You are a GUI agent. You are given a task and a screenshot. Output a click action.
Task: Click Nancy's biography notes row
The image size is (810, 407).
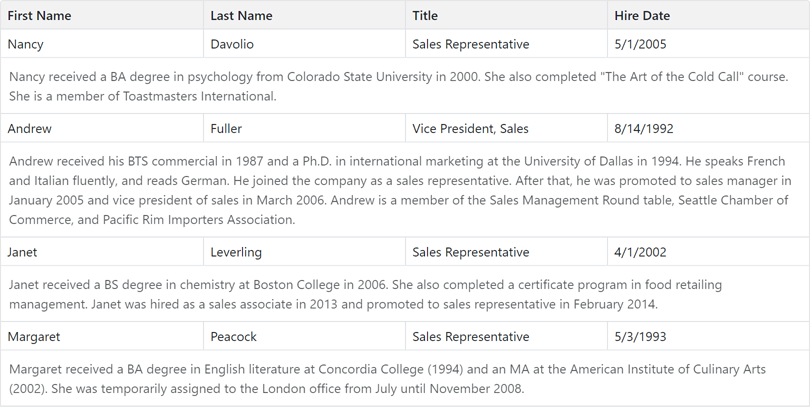(x=400, y=86)
